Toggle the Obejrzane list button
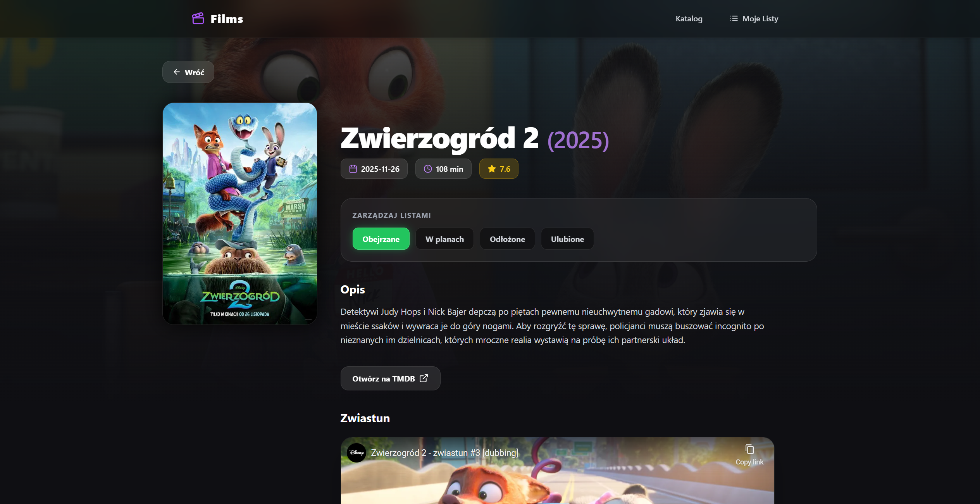The image size is (980, 504). pos(381,239)
